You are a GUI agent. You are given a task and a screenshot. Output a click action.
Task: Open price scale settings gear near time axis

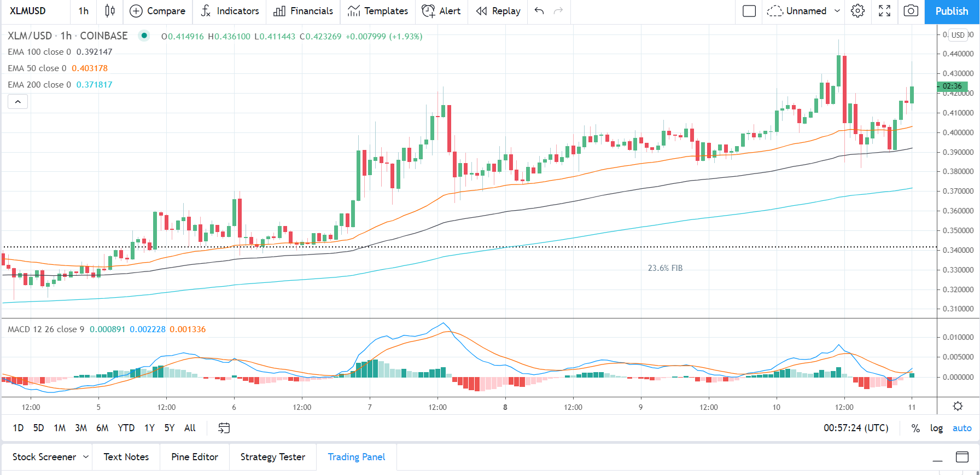958,406
